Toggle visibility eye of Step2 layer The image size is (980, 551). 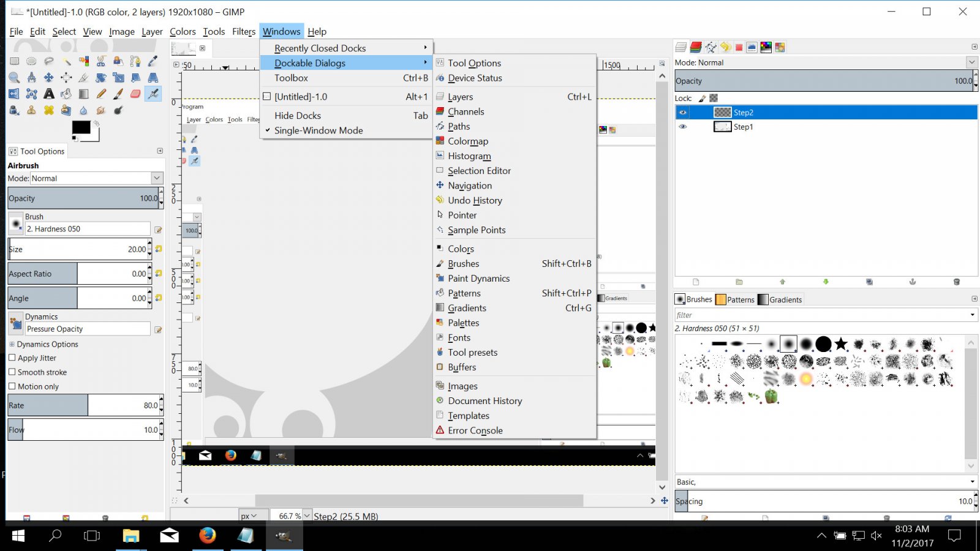682,113
